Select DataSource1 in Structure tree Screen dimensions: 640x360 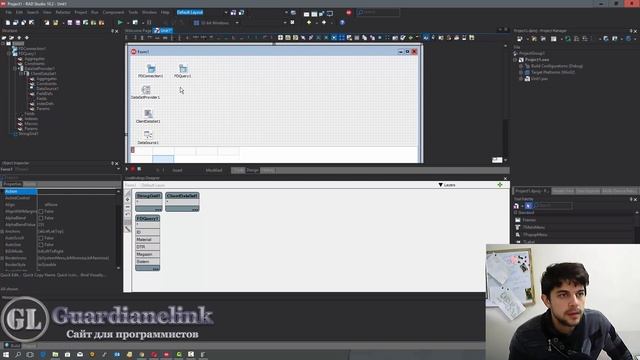pos(47,89)
